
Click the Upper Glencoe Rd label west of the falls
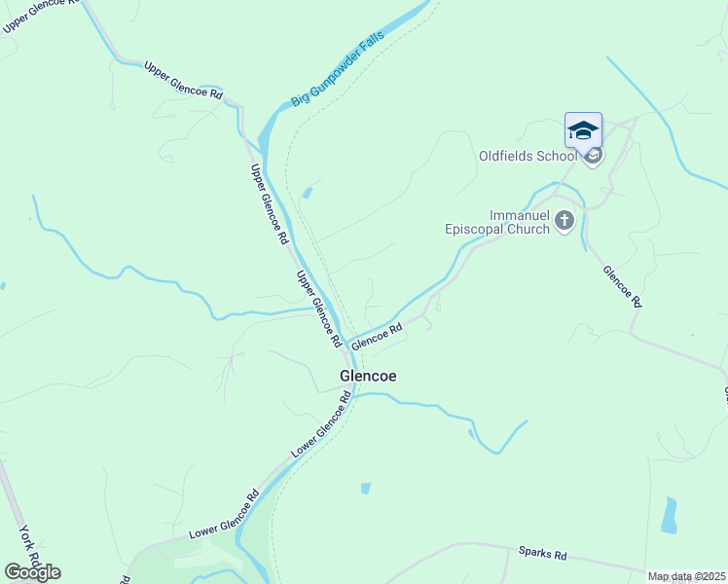183,80
